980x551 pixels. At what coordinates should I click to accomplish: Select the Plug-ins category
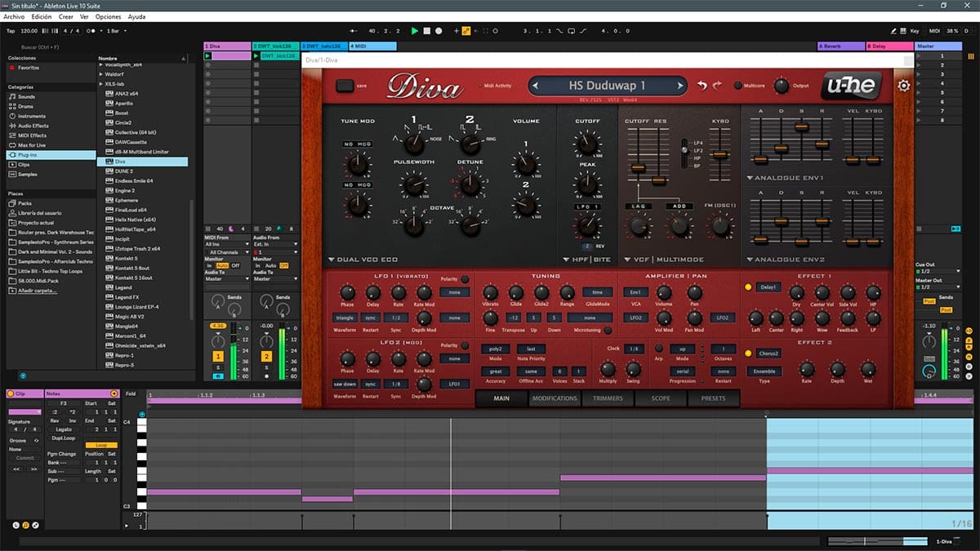(51, 154)
